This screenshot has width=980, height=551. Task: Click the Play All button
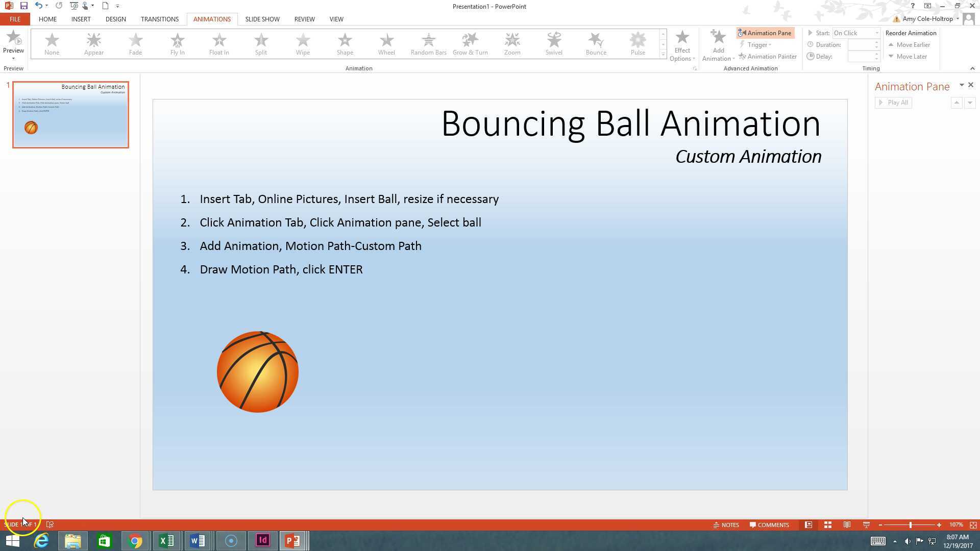(x=893, y=102)
